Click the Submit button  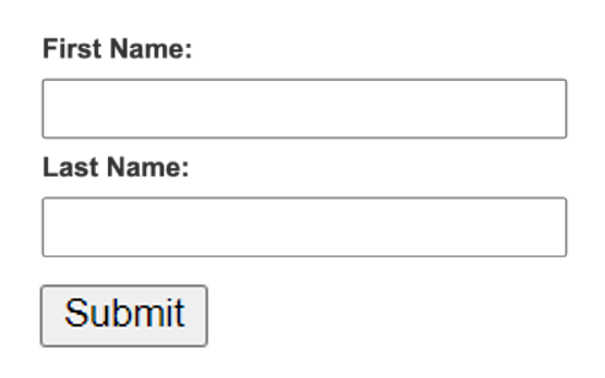coord(124,316)
